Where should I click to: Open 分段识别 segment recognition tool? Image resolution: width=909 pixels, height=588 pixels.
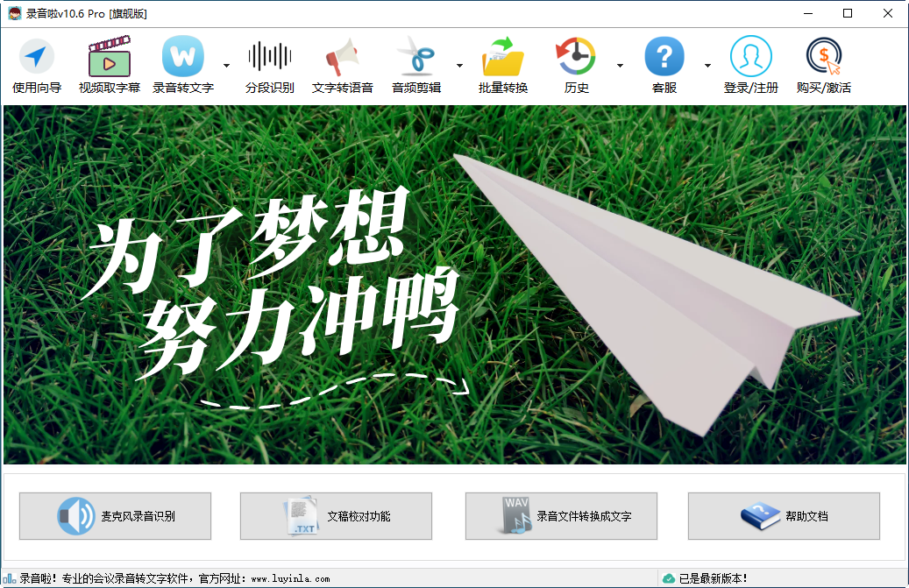pyautogui.click(x=270, y=65)
